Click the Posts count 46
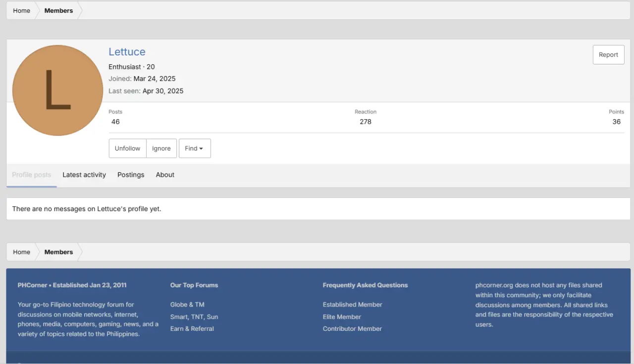The height and width of the screenshot is (364, 634). coord(115,122)
